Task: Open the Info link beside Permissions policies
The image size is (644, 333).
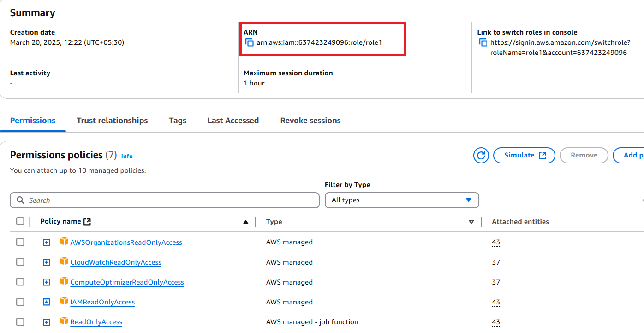Action: [x=127, y=157]
